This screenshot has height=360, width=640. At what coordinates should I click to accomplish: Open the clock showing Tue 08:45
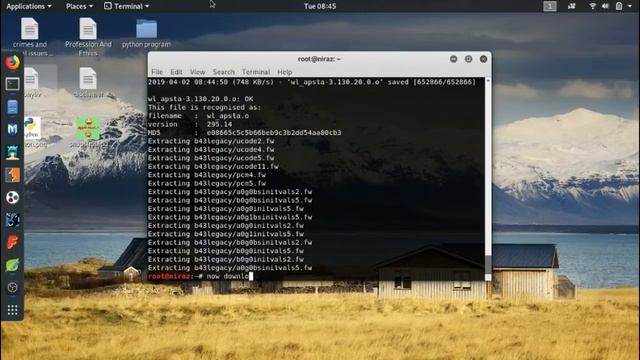320,6
